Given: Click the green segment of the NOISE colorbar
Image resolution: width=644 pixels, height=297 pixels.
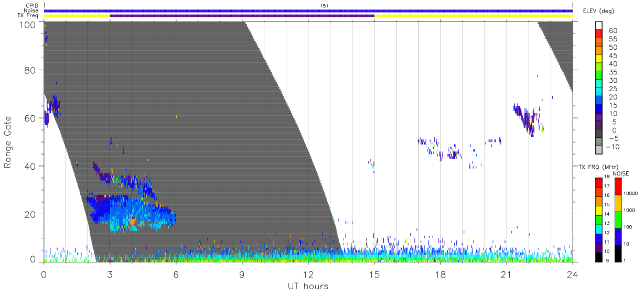Looking at the screenshot, I should click(x=618, y=219).
